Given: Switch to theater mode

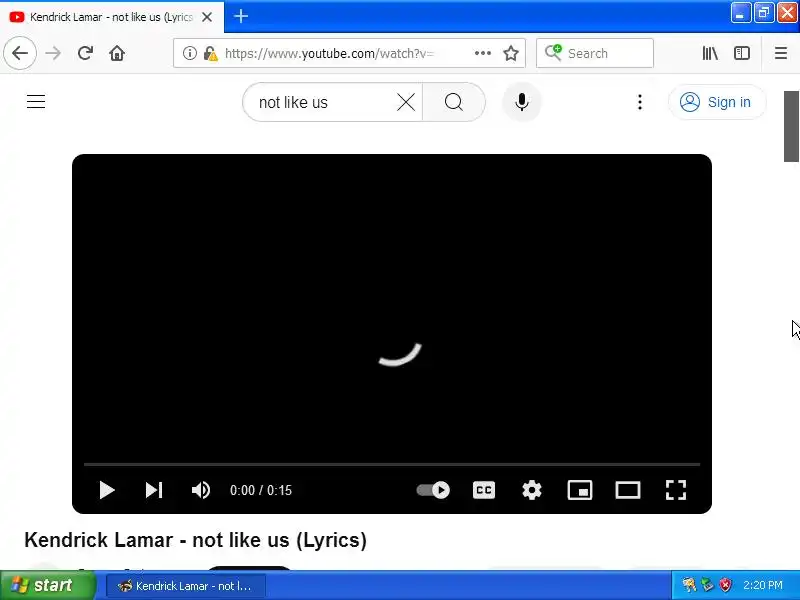Looking at the screenshot, I should tap(628, 490).
